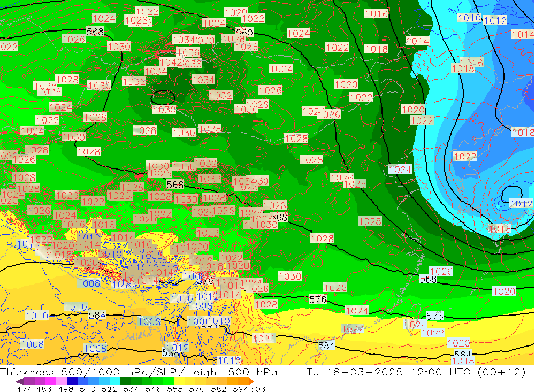Click the 546 legend value
The height and width of the screenshot is (392, 535).
tap(153, 389)
